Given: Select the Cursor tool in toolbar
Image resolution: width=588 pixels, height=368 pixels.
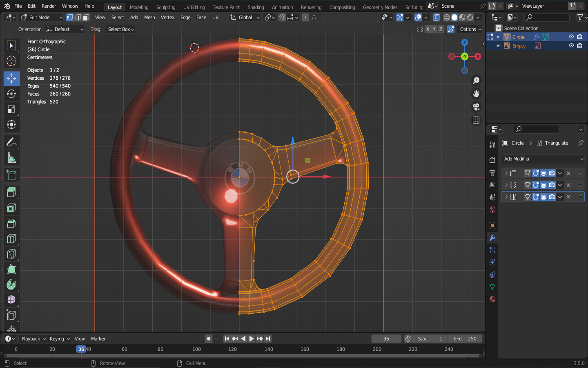Looking at the screenshot, I should (x=11, y=61).
